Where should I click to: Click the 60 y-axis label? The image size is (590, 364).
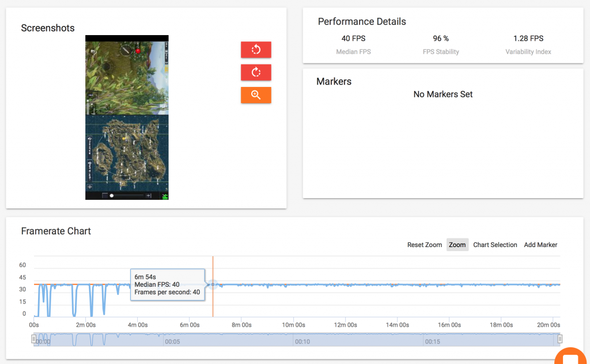pos(22,265)
